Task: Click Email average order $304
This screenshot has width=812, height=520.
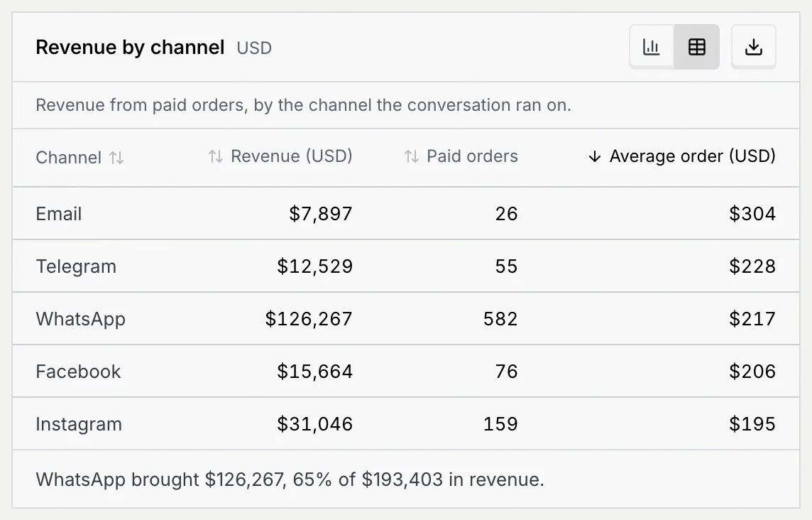Action: pyautogui.click(x=752, y=214)
